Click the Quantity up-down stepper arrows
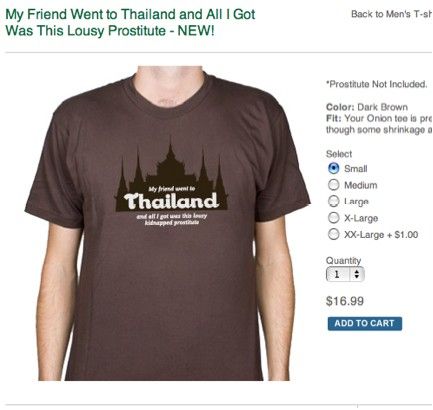Screen dimensions: 433x410 (x=357, y=274)
